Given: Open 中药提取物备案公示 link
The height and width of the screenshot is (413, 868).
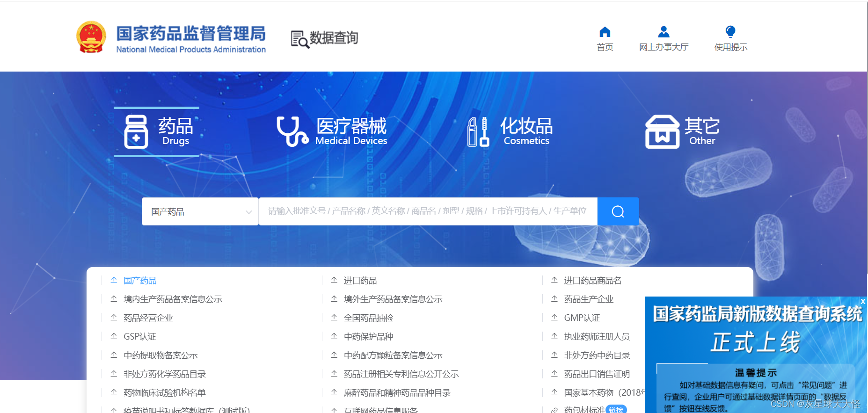Looking at the screenshot, I should (160, 355).
